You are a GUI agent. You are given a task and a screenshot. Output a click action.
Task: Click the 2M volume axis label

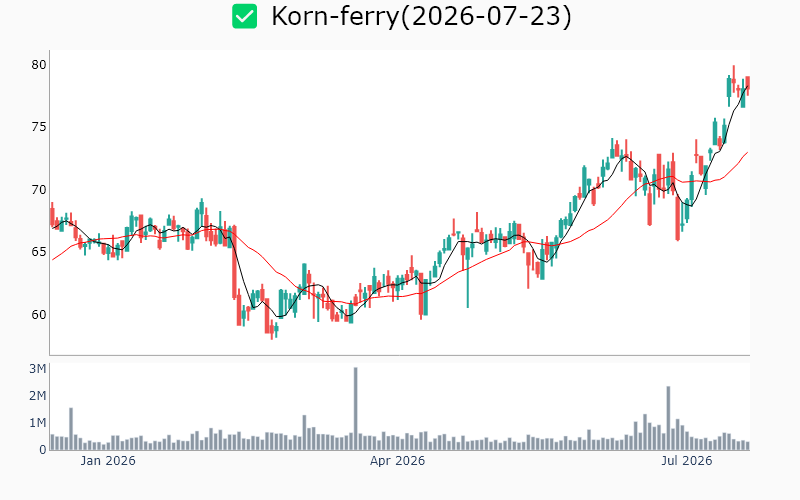point(37,396)
